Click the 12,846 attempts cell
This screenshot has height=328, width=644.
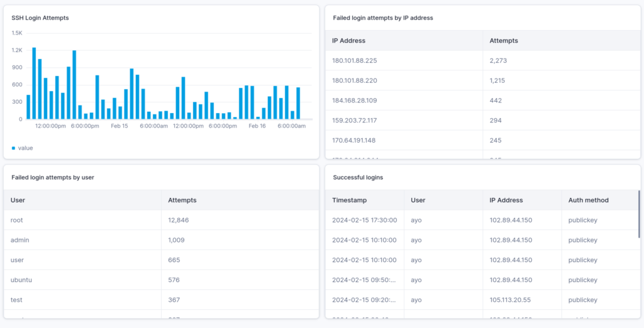(x=179, y=221)
